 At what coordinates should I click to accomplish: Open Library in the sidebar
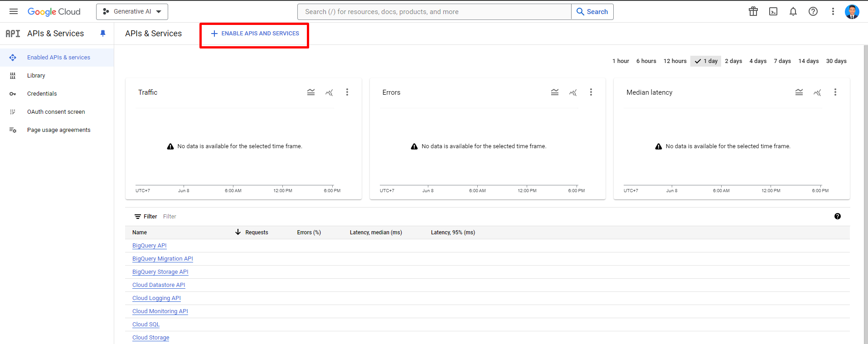pyautogui.click(x=36, y=76)
